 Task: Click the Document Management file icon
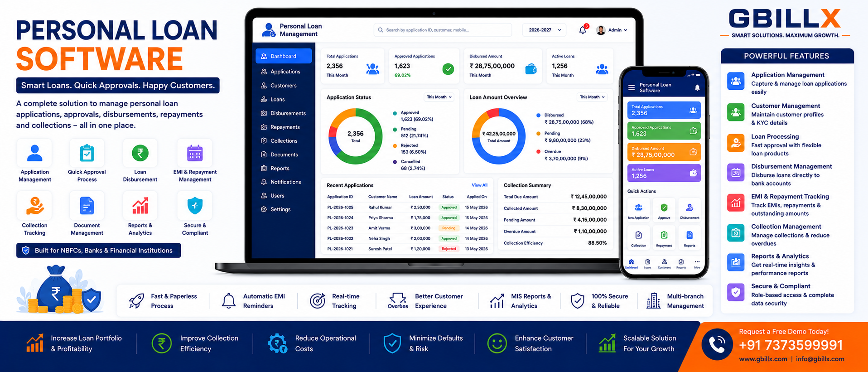coord(87,206)
